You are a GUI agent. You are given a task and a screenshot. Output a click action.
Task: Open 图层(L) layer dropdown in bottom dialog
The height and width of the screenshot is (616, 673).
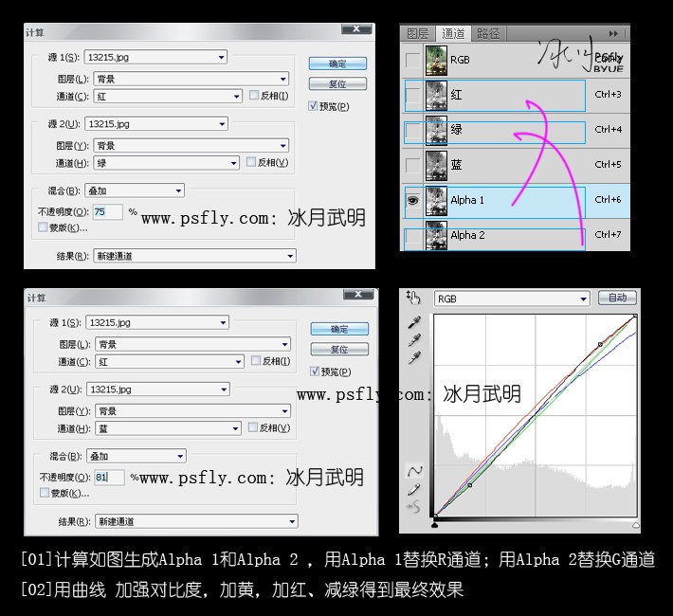coord(192,344)
